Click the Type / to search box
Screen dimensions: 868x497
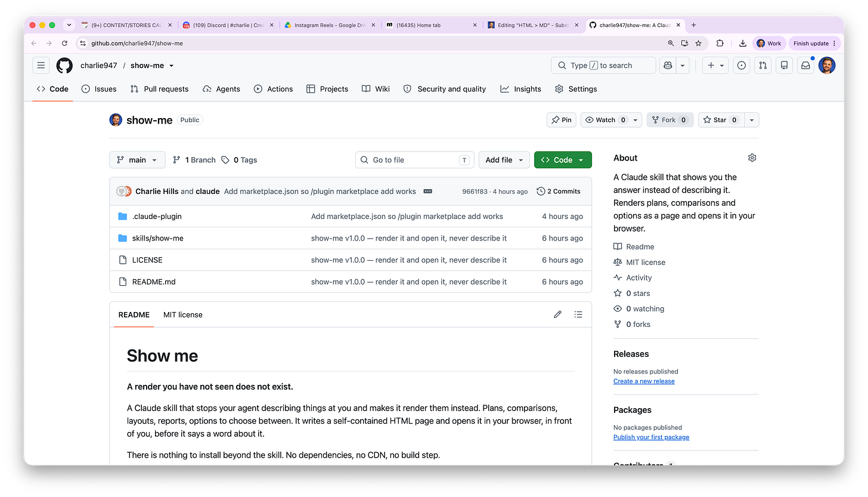coord(603,66)
